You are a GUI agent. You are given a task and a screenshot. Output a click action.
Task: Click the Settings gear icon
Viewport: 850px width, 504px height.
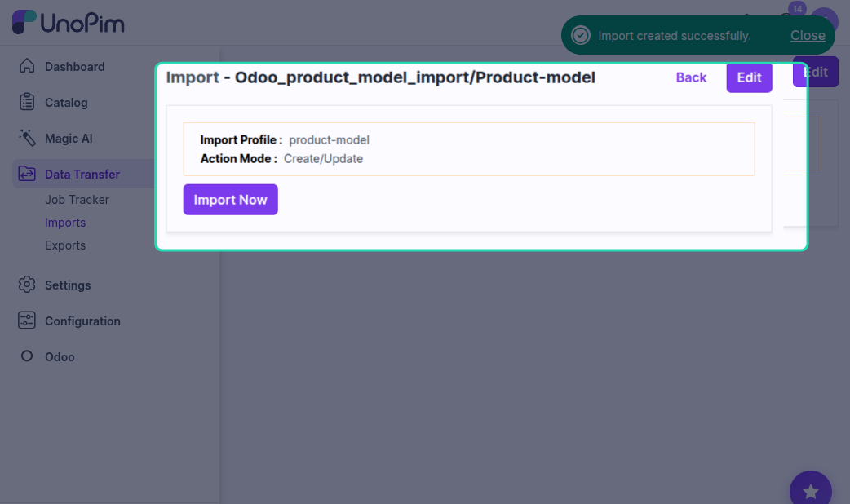pyautogui.click(x=27, y=285)
